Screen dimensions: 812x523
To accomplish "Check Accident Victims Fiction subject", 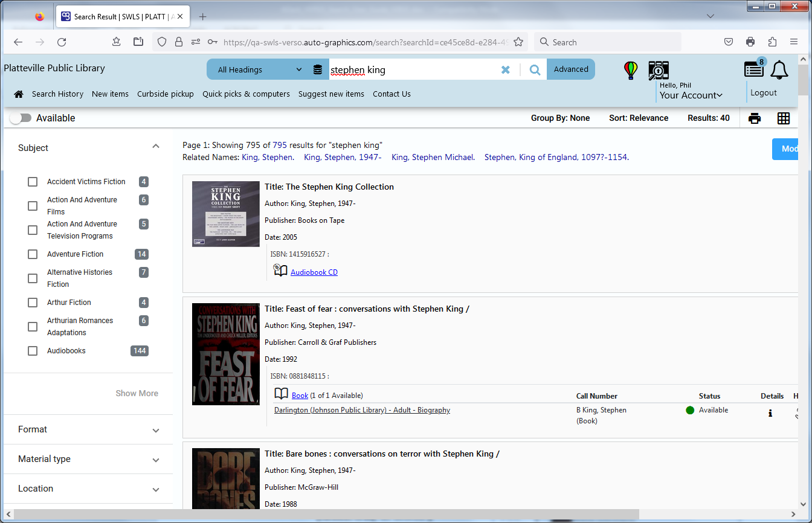I will [x=33, y=182].
